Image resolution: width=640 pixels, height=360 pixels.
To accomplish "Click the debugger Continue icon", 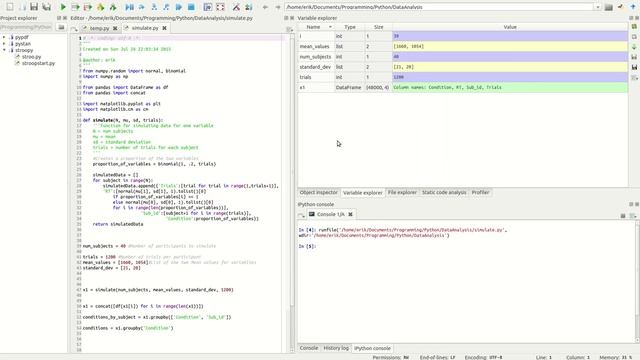I will tap(179, 7).
